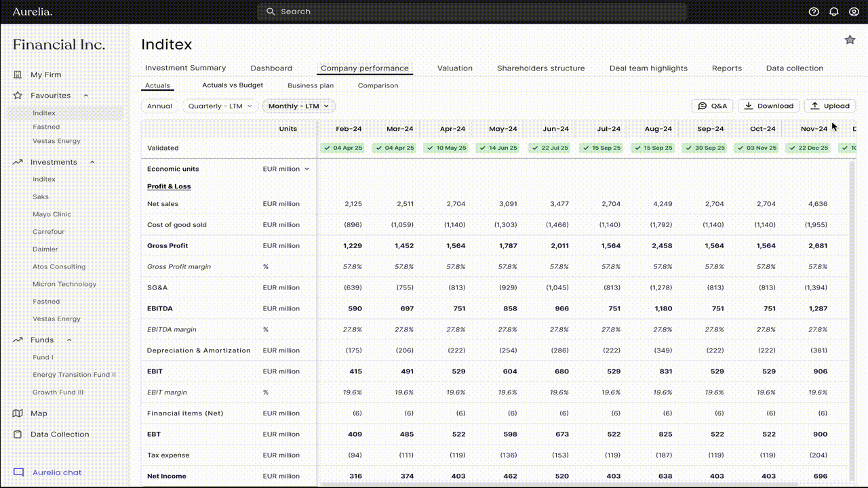868x488 pixels.
Task: Open Aurelia chat
Action: point(57,472)
